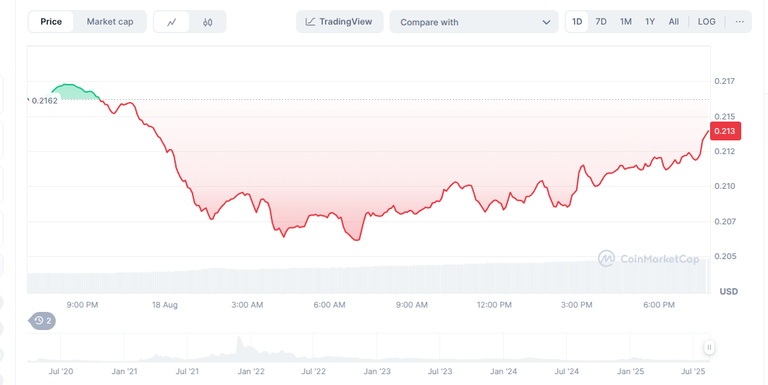This screenshot has height=385, width=768.
Task: Select 1D time range
Action: click(577, 22)
